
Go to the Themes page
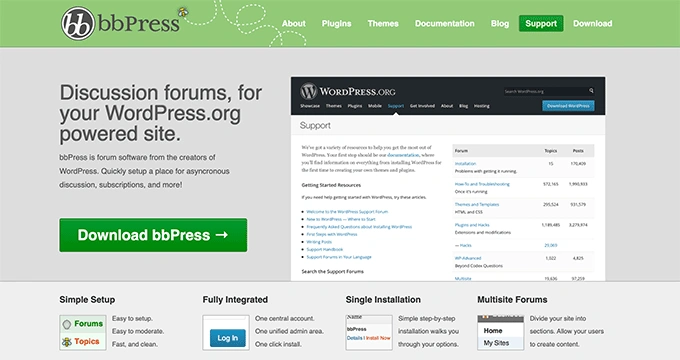(x=383, y=23)
